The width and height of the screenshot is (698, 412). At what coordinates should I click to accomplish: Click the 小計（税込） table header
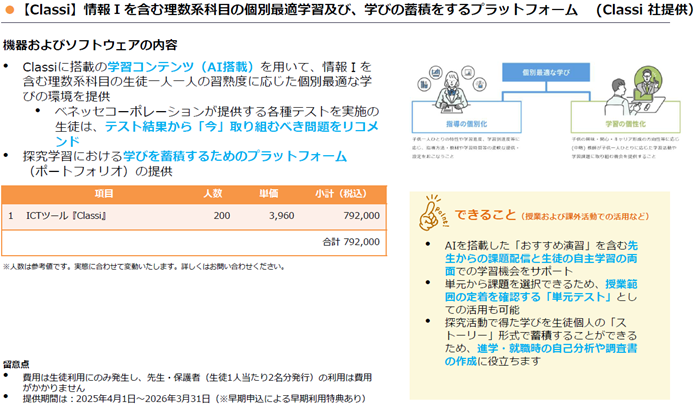pos(341,194)
